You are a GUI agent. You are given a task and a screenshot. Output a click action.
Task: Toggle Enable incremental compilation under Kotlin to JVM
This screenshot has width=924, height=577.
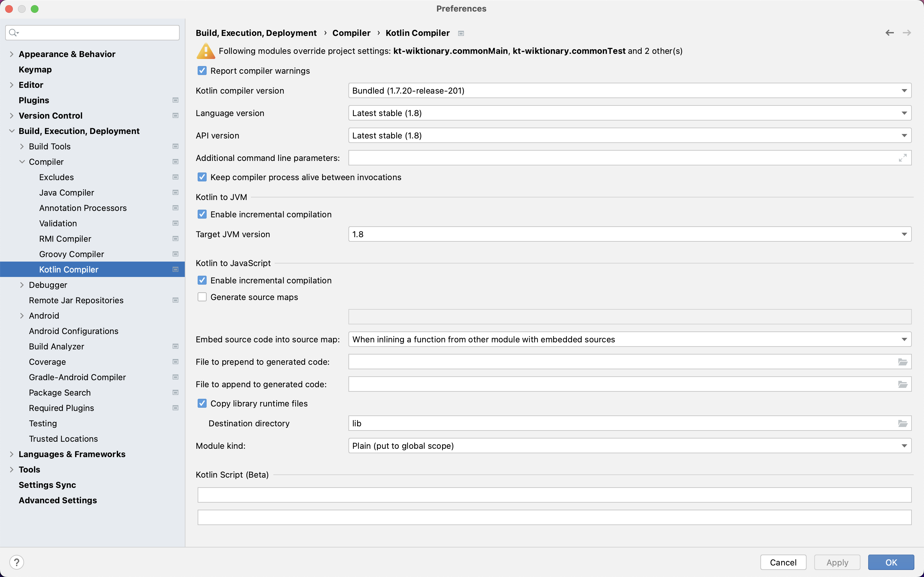point(202,214)
